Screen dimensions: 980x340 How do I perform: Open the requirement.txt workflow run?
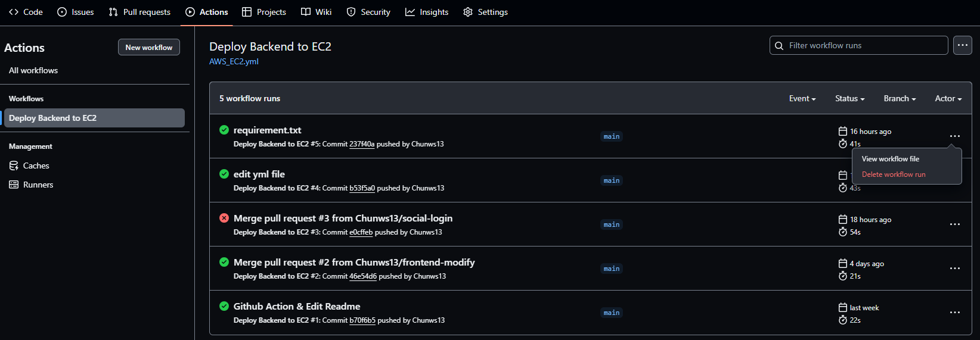267,130
